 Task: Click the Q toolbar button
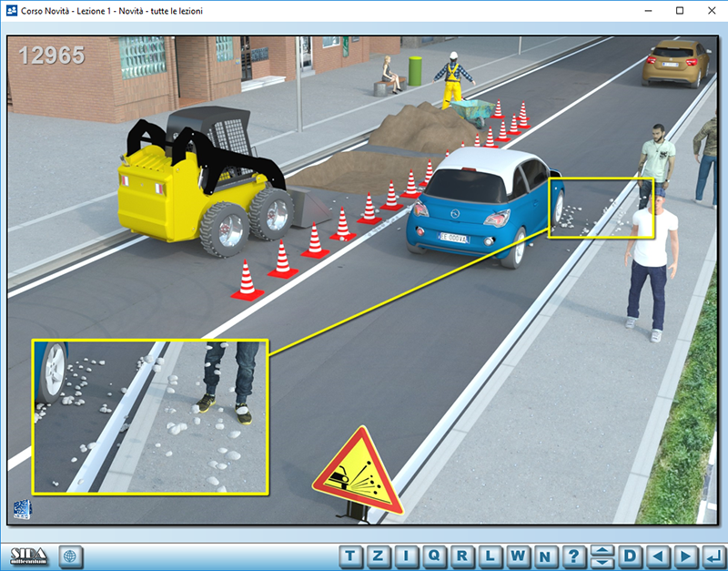click(x=435, y=556)
